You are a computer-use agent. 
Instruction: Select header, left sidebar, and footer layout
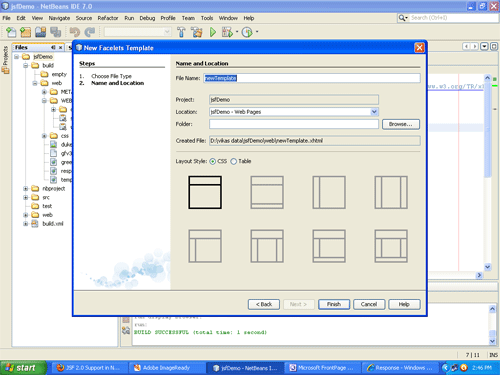329,246
